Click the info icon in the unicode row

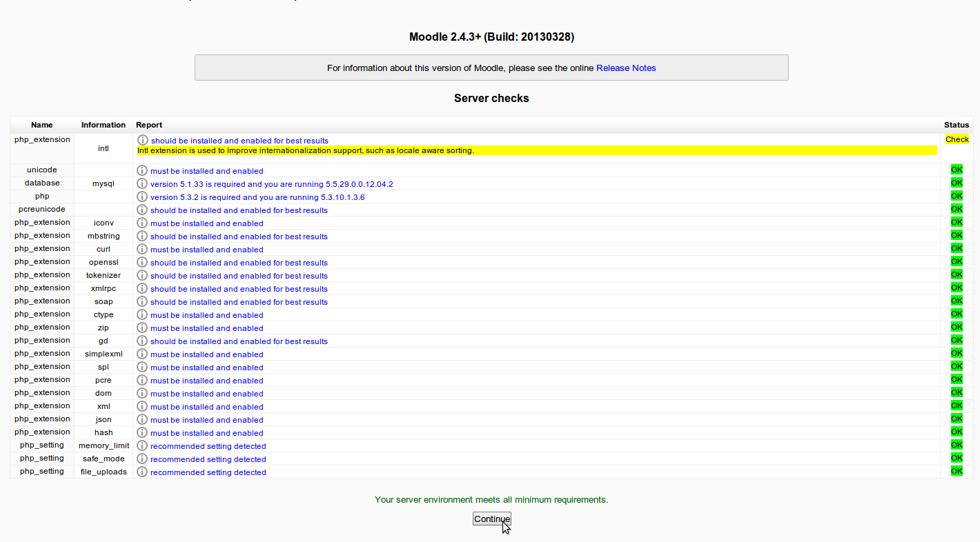(142, 170)
